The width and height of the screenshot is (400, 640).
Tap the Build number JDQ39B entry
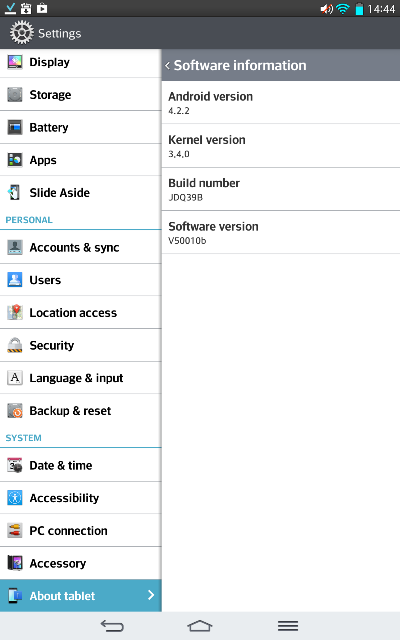click(281, 189)
